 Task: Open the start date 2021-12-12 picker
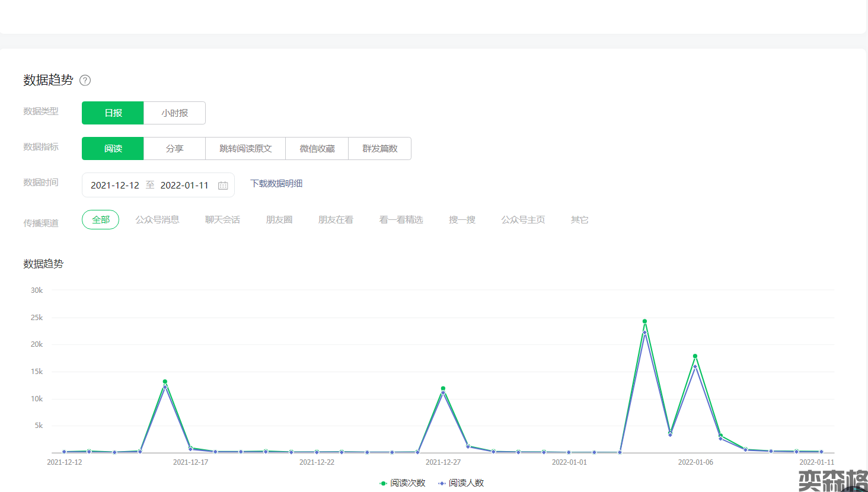pyautogui.click(x=115, y=185)
